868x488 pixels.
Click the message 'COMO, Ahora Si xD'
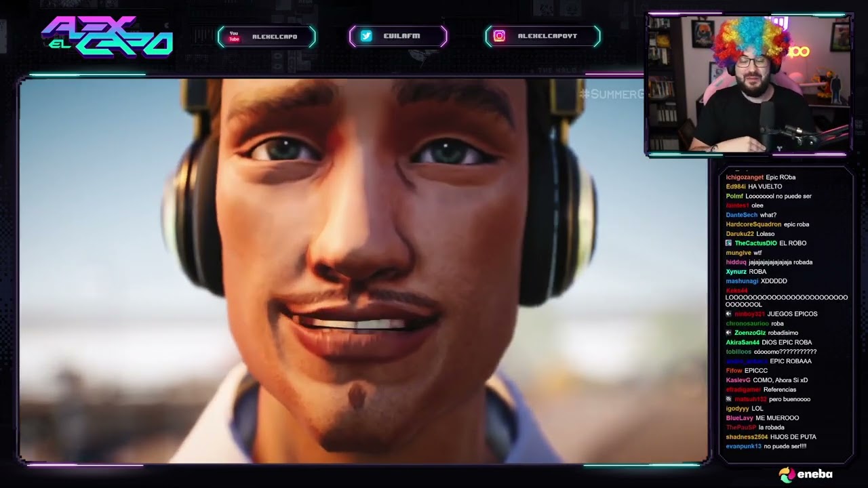click(781, 380)
